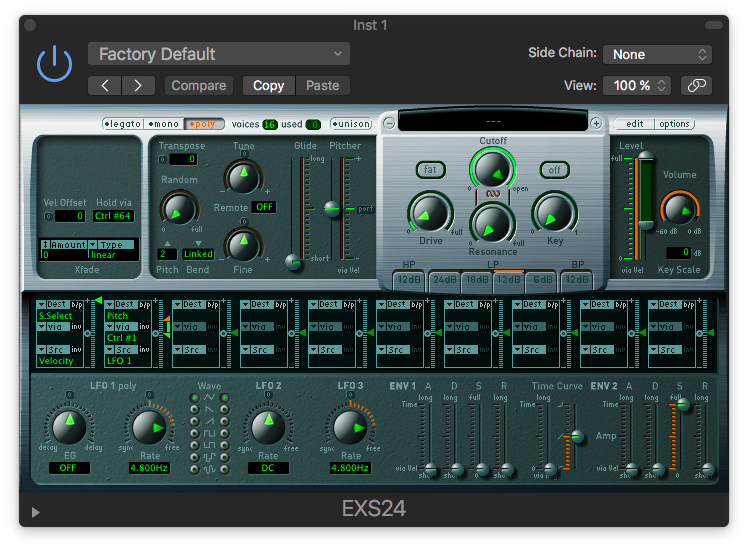Select LFO 1 triangle wave radio button
Image resolution: width=748 pixels, height=550 pixels.
pyautogui.click(x=194, y=397)
